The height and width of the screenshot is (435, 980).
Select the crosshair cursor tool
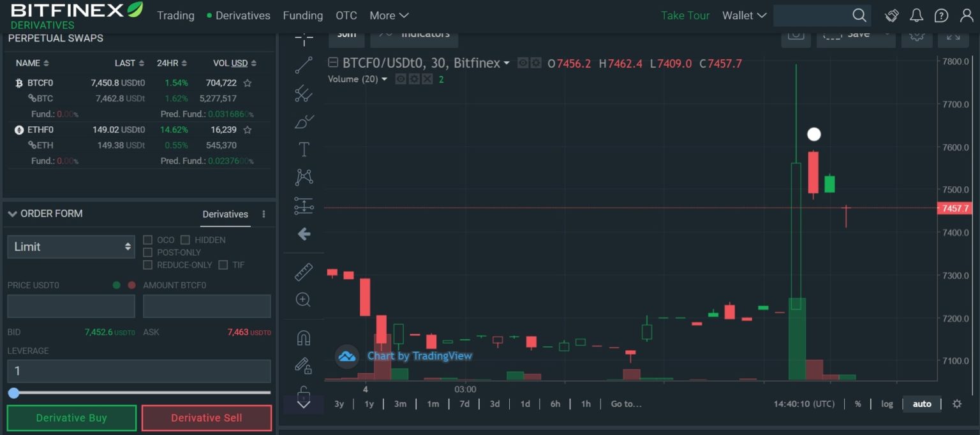(x=304, y=38)
